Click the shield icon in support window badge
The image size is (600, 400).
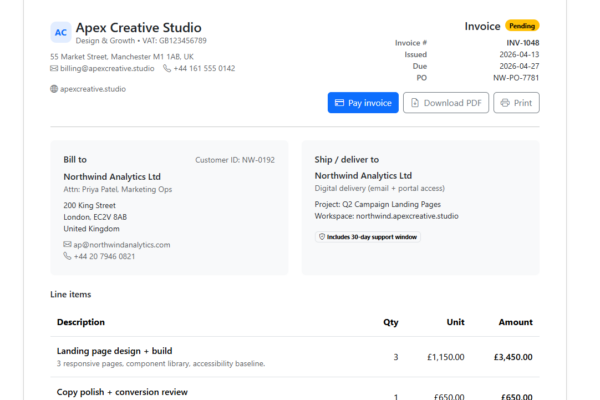pos(321,237)
